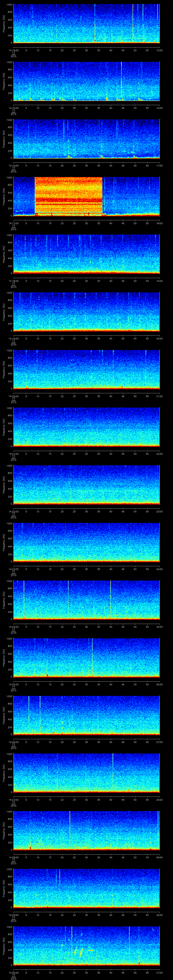
Task: Select the 15:00 end time label
Action: pyautogui.click(x=159, y=50)
